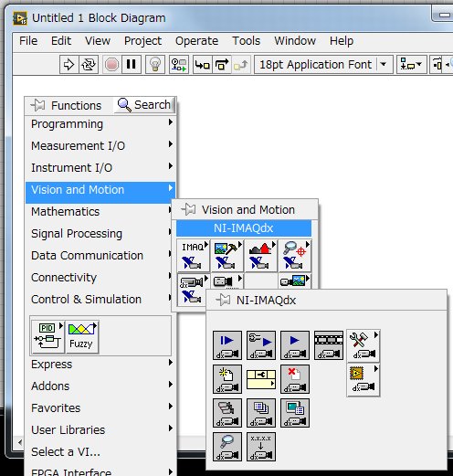This screenshot has height=476, width=453.
Task: Select IMAQdx Sequence filmstrip VI icon
Action: point(329,345)
